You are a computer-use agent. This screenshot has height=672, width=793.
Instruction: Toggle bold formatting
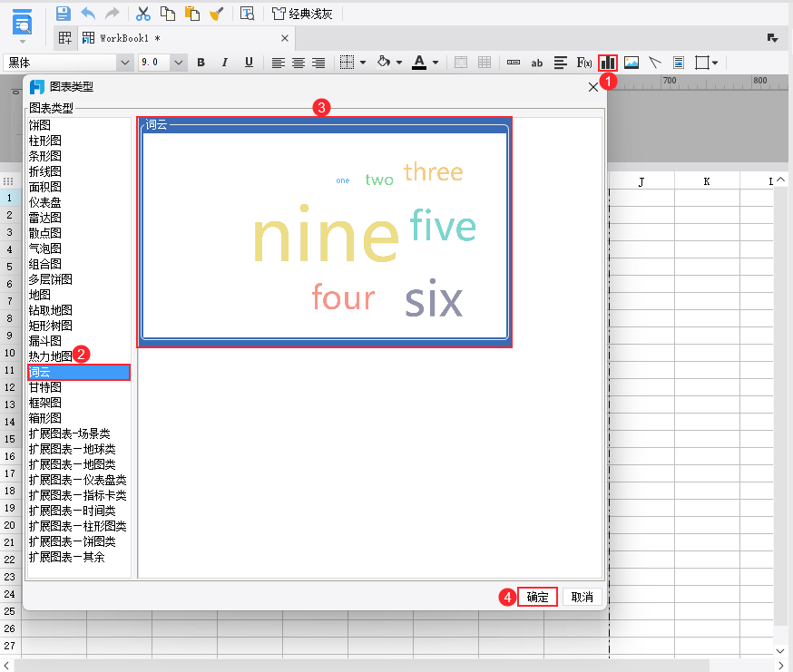point(201,63)
